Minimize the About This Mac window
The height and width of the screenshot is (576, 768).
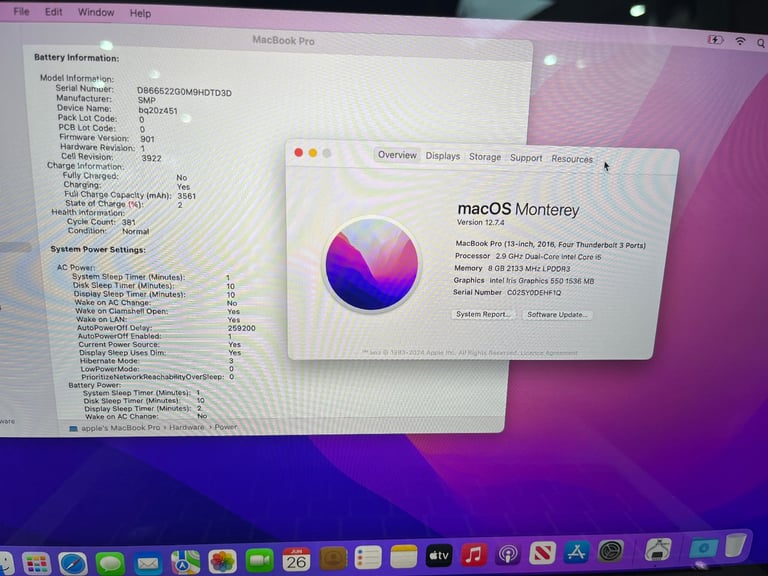coord(312,153)
